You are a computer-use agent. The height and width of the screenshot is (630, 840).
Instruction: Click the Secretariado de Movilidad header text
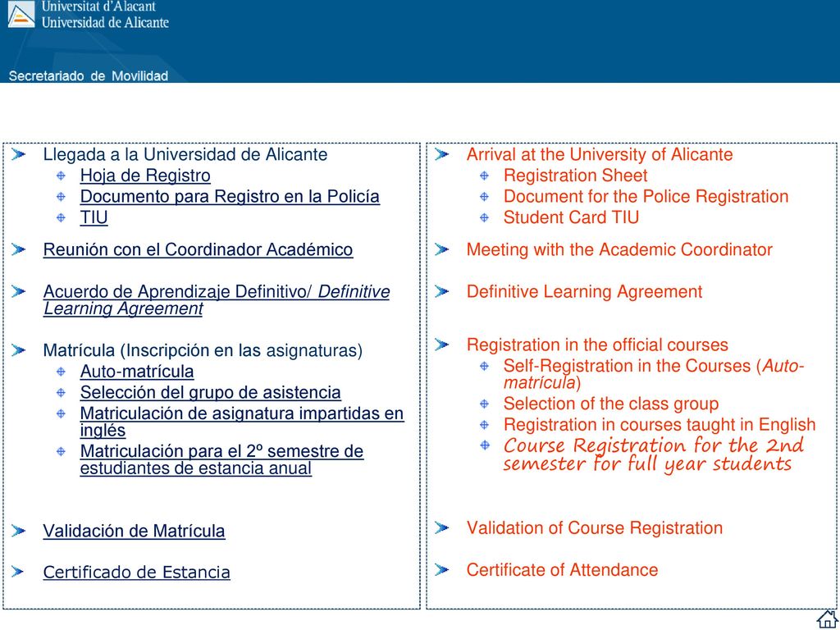tap(89, 75)
